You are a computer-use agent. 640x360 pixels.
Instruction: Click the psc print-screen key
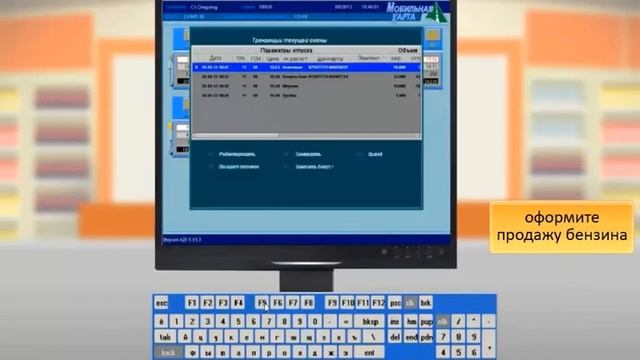pyautogui.click(x=395, y=303)
